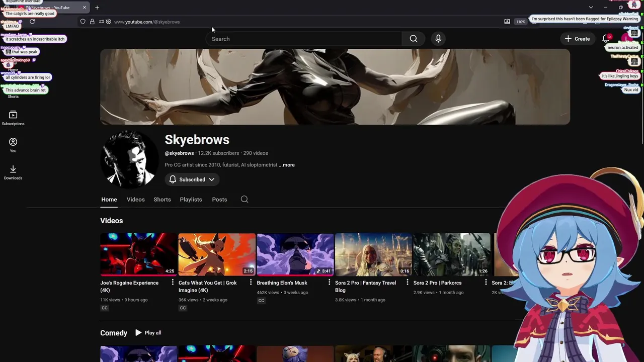The width and height of the screenshot is (644, 362).
Task: Open Sora 2 Pro Fantasy Travel Blog title
Action: coord(365,287)
